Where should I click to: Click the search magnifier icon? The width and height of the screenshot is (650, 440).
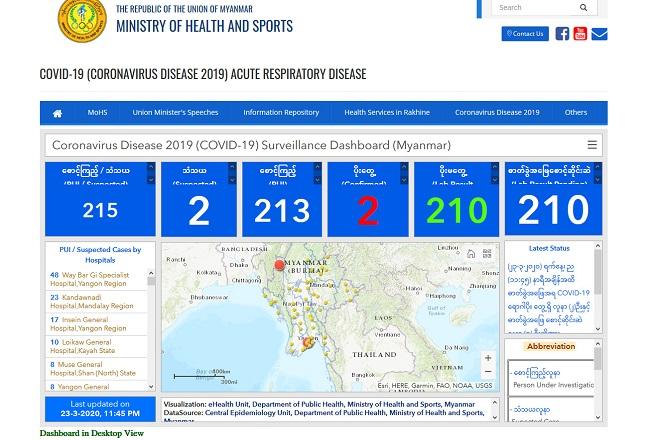(x=584, y=8)
